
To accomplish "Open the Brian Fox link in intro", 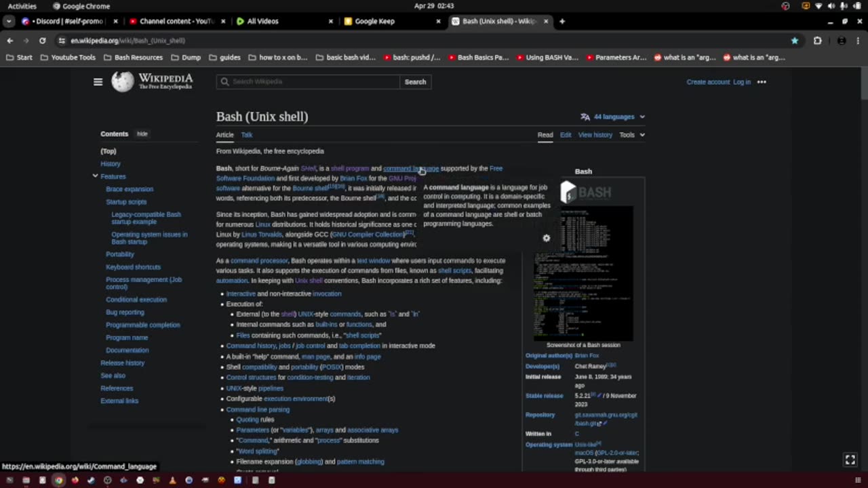I will point(353,178).
